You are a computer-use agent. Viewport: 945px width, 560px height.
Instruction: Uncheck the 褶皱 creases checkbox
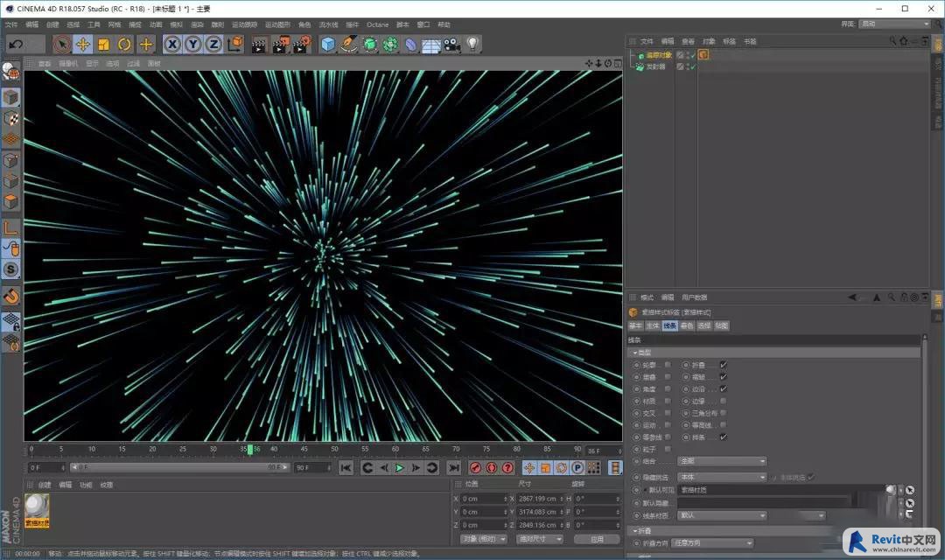pyautogui.click(x=724, y=377)
